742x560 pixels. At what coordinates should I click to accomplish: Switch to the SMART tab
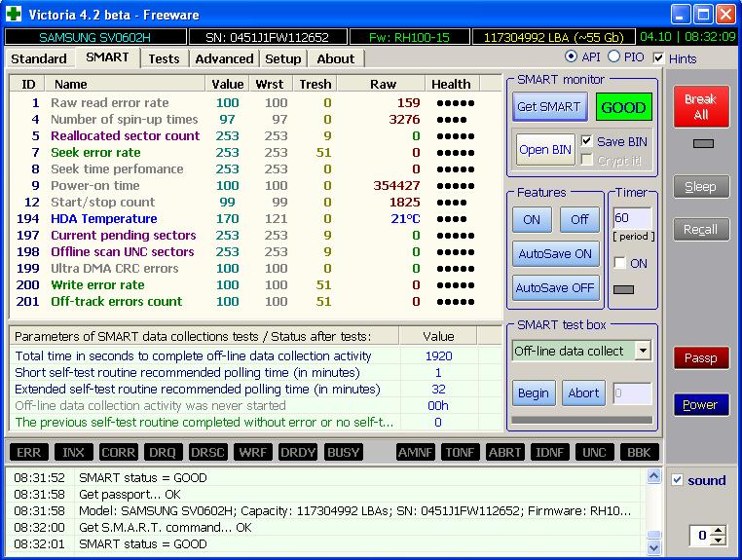107,57
